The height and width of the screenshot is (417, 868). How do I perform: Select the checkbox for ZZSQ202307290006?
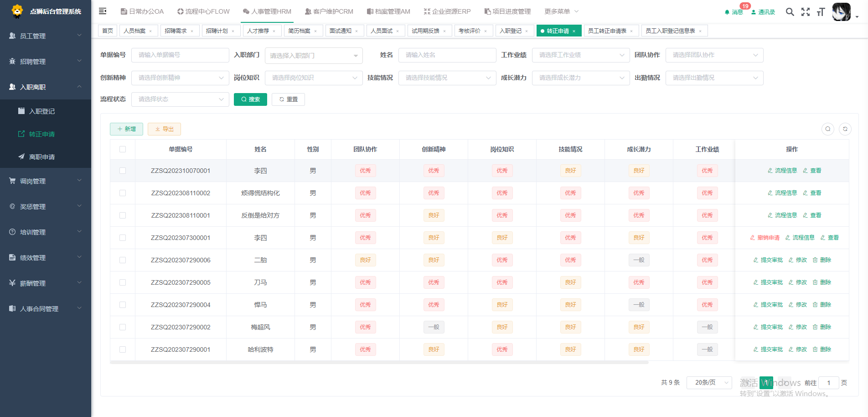(x=123, y=260)
